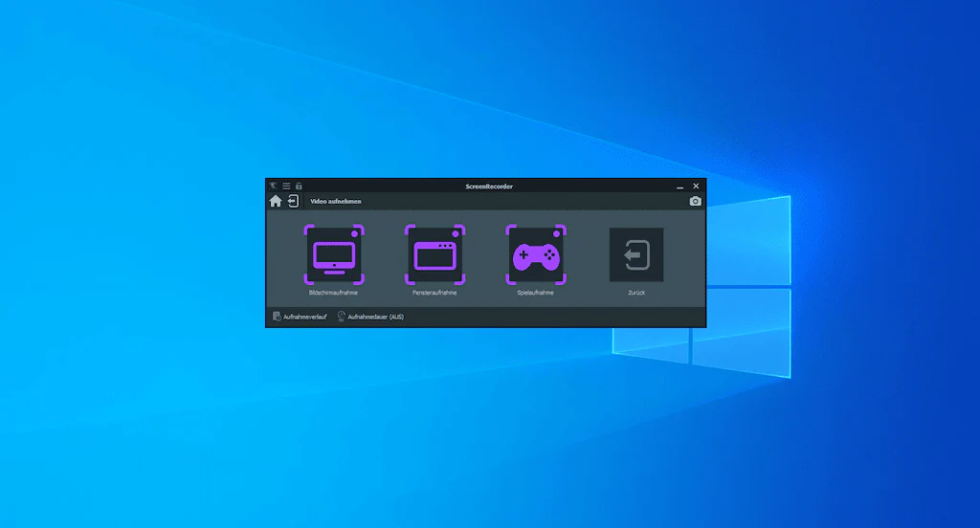Open the hamburger menu in title bar

click(286, 187)
